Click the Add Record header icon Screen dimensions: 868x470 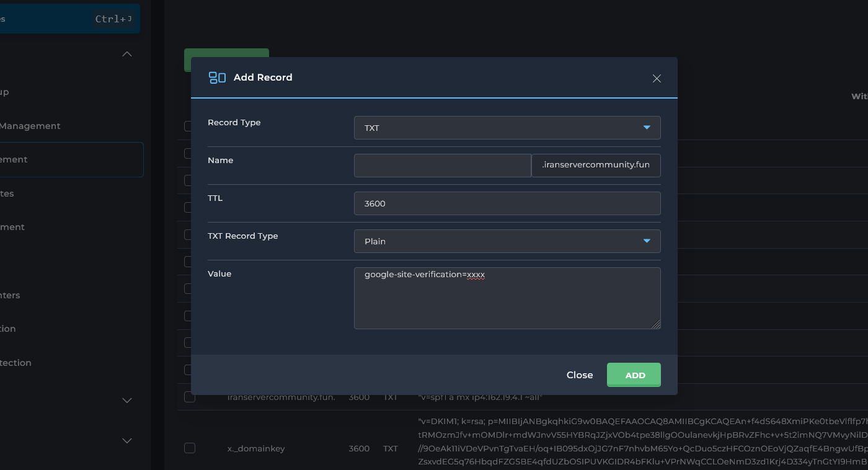point(217,78)
